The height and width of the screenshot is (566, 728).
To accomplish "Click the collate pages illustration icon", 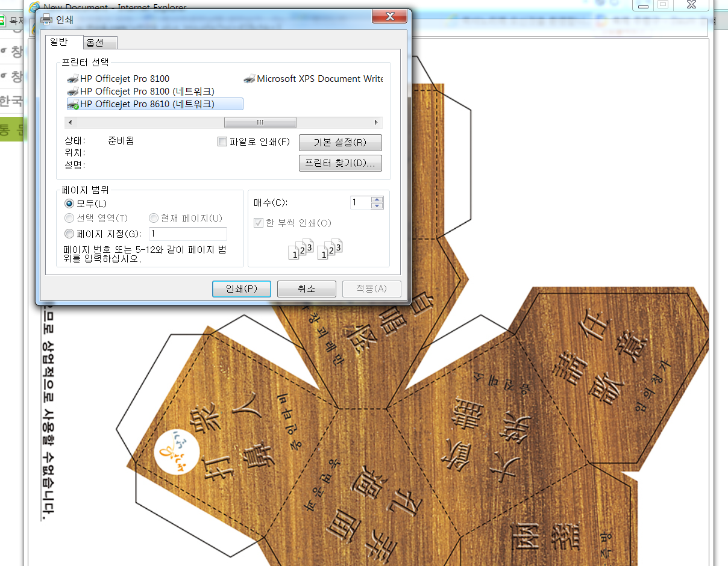I will [x=315, y=249].
